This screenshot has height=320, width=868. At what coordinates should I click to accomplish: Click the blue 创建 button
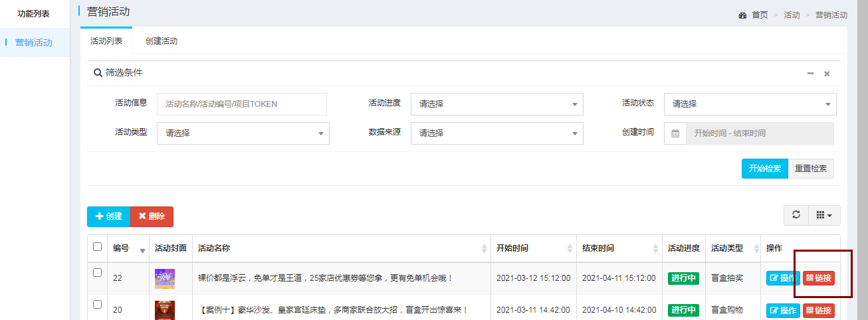coord(108,216)
